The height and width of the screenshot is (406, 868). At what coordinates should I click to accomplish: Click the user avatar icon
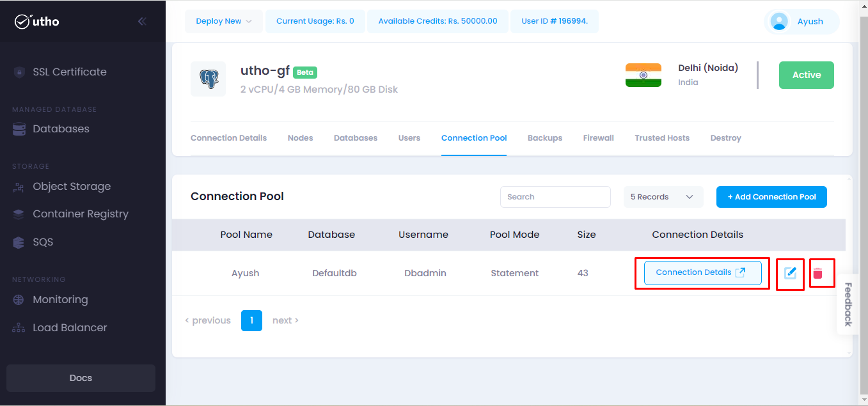coord(779,22)
